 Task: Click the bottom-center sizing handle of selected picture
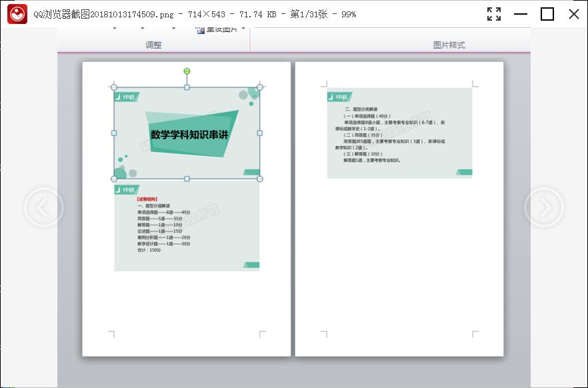point(187,179)
